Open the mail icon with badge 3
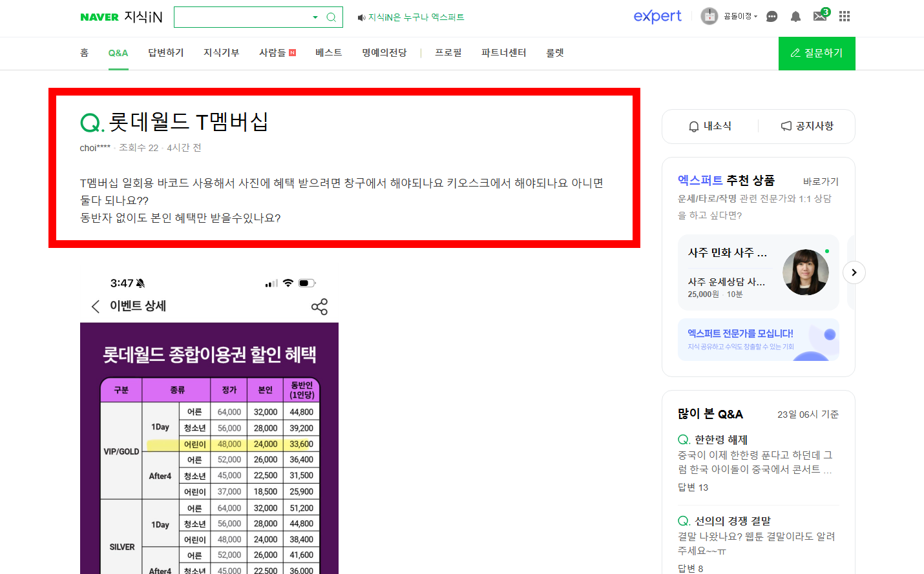Screen dimensions: 924x574 coord(821,15)
